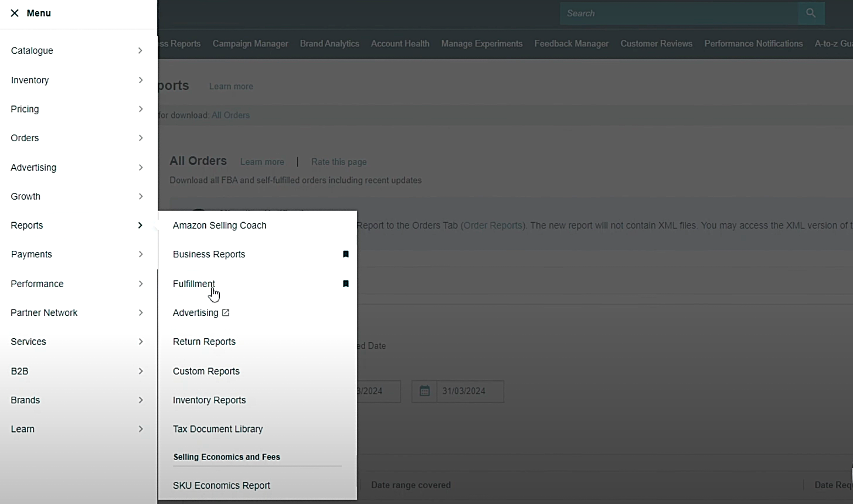Close the menu with the X icon
Viewport: 853px width, 504px height.
15,13
